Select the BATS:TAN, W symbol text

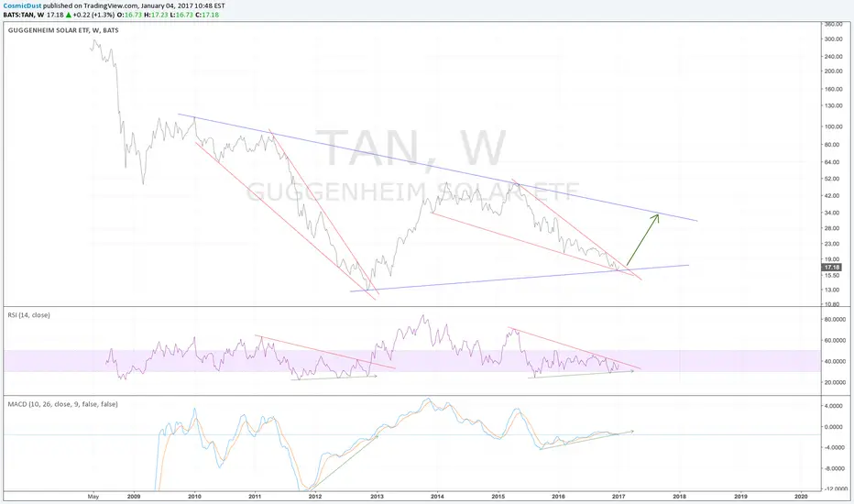pyautogui.click(x=24, y=15)
